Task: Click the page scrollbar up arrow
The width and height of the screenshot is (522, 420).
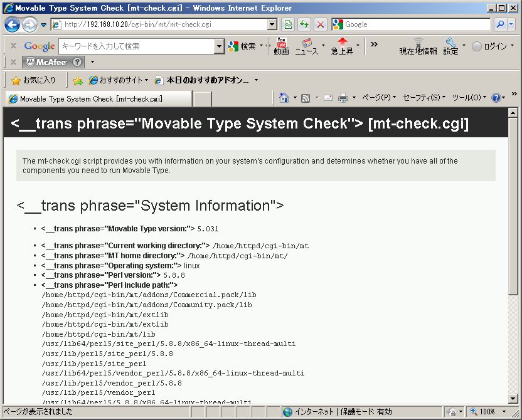Action: (x=513, y=113)
